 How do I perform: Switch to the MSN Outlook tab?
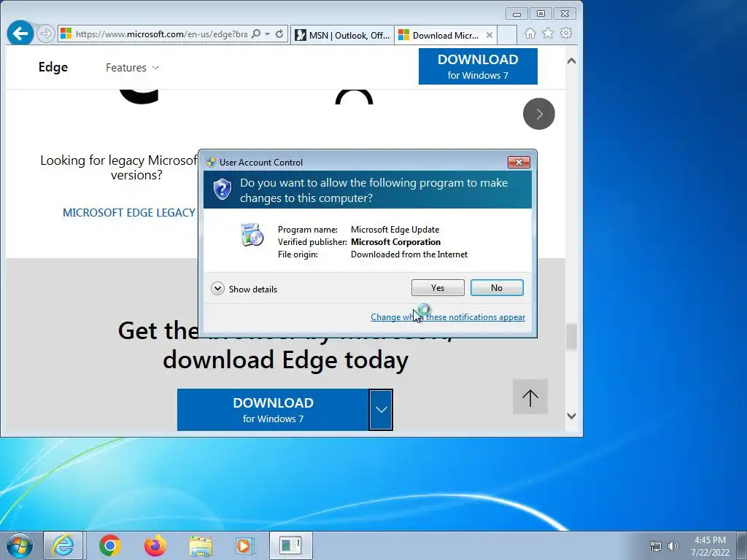[342, 35]
